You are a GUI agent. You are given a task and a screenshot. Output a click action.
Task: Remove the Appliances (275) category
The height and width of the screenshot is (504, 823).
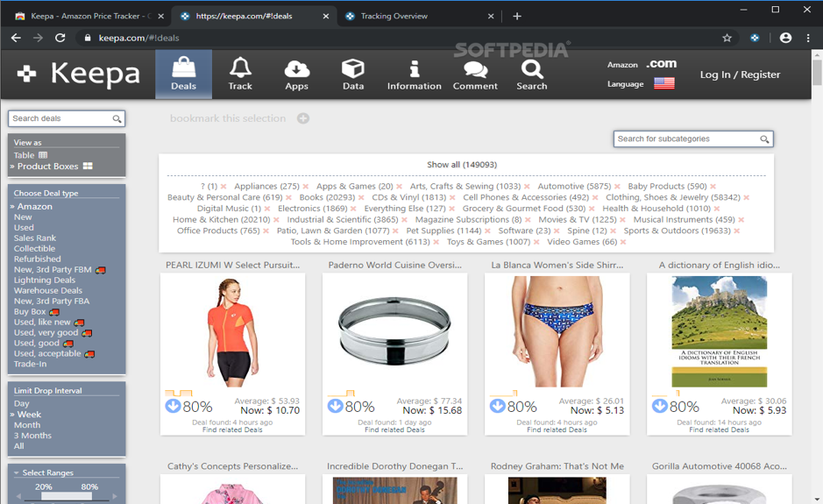click(306, 187)
